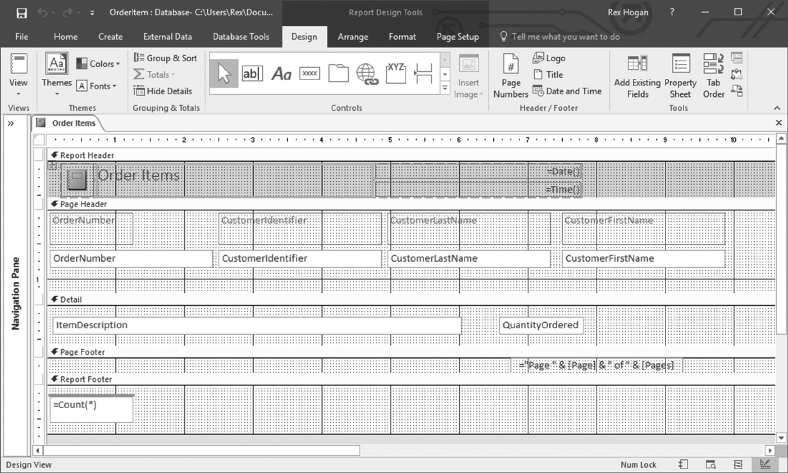
Task: Select the OrderNumber bound text box
Action: (131, 258)
